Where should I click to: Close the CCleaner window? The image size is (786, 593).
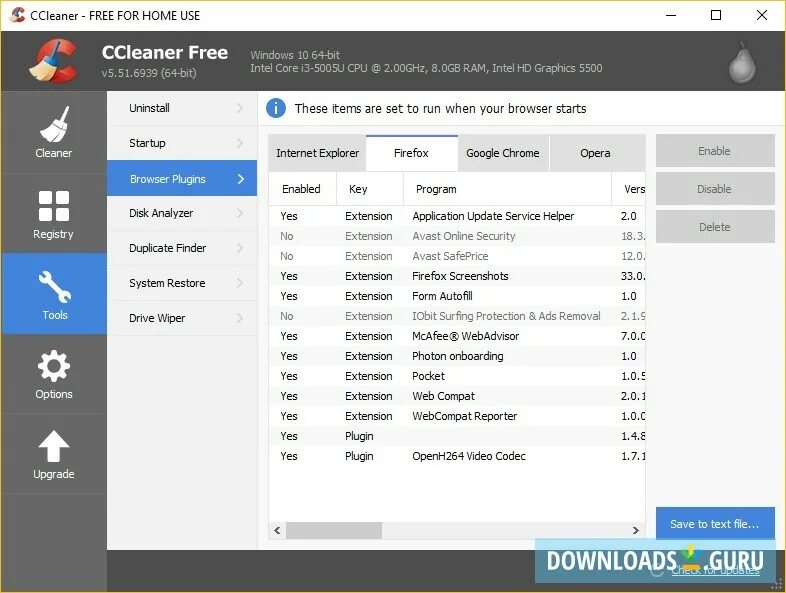tap(762, 15)
